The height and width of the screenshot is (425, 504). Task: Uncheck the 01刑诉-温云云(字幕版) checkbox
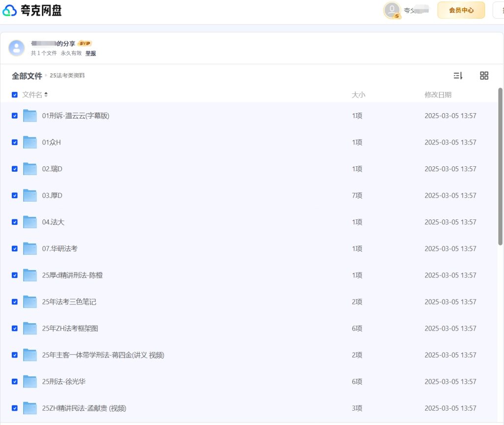point(14,116)
